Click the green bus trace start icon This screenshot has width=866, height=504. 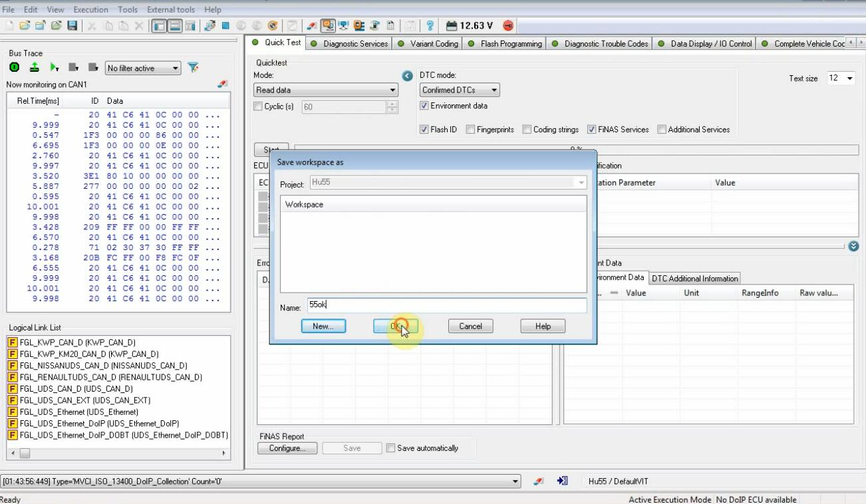(14, 68)
